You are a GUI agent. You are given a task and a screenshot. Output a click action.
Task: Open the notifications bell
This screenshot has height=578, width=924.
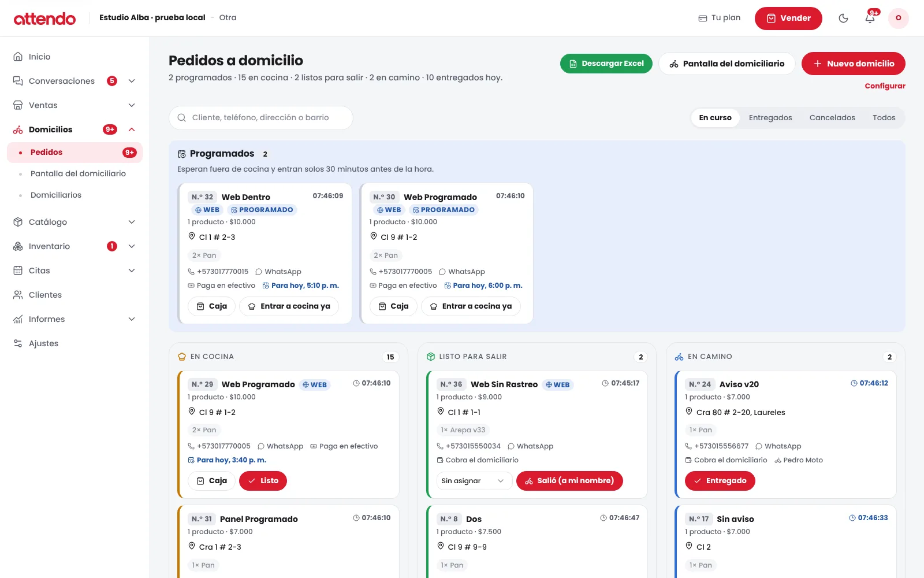tap(870, 18)
